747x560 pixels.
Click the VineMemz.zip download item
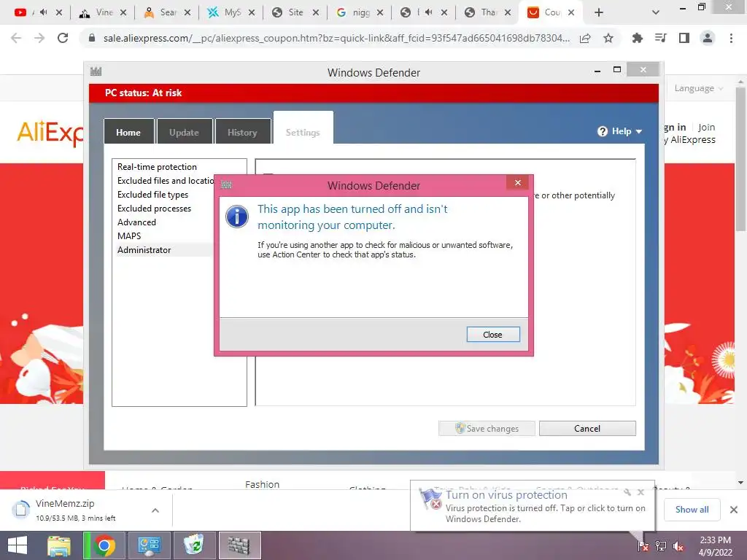pos(76,510)
